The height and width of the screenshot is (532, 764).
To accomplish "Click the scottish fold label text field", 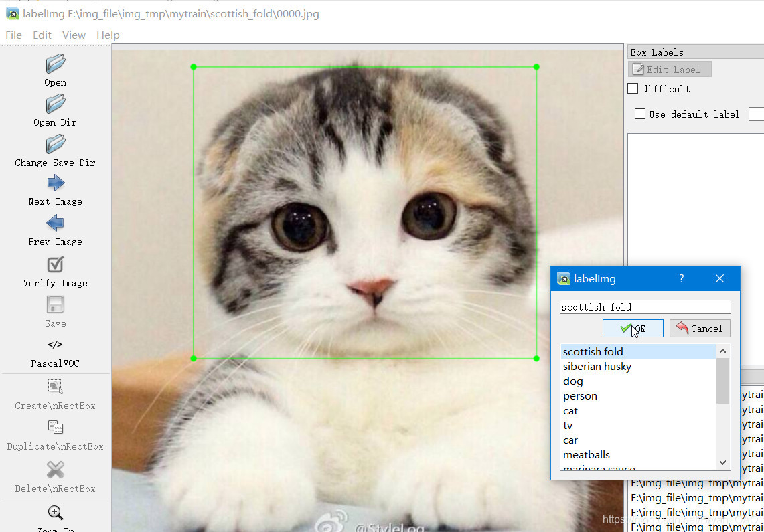I will coord(645,306).
